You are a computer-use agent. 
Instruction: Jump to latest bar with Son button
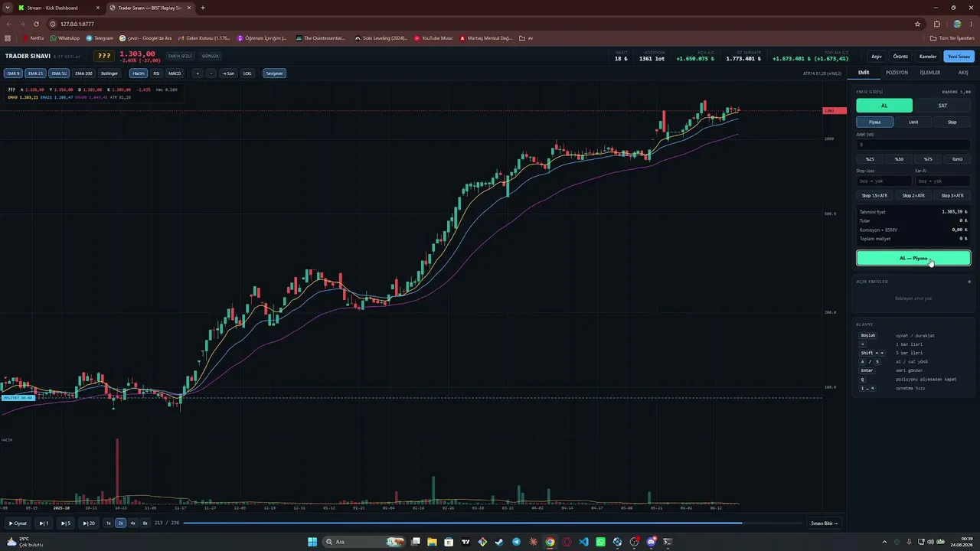click(x=228, y=73)
